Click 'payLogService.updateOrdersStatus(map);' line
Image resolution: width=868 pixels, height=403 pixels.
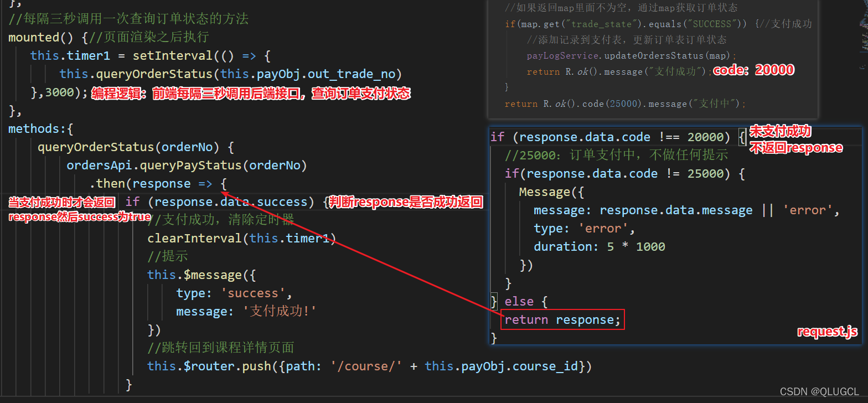tap(632, 56)
